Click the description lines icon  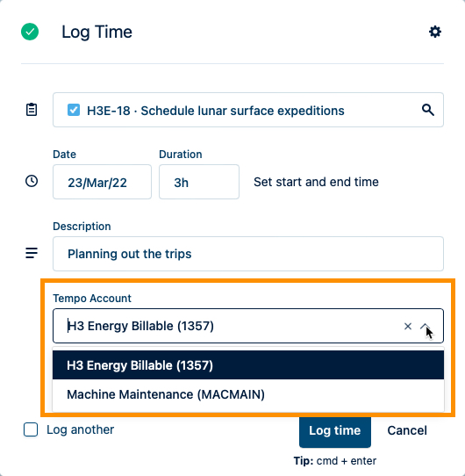32,253
